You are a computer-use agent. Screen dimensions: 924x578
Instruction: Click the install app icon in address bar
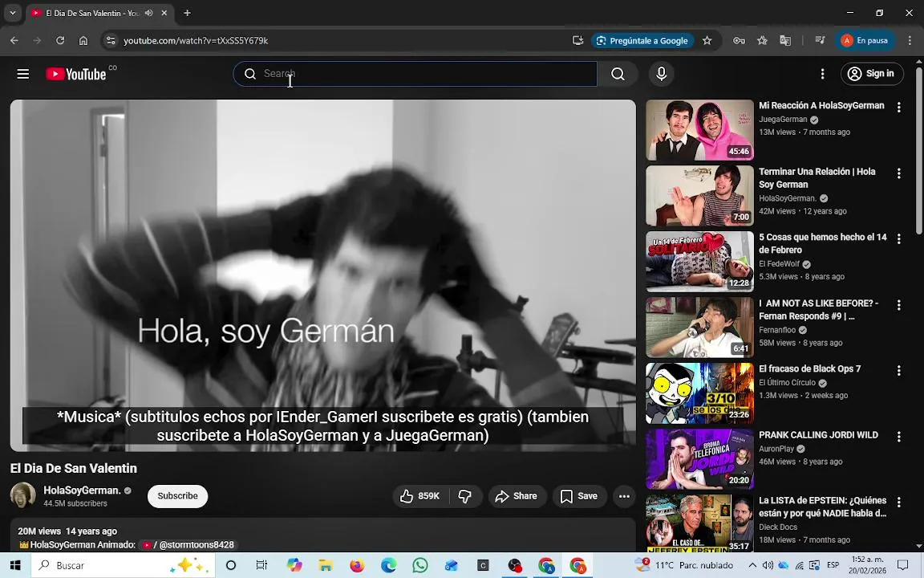coord(577,41)
